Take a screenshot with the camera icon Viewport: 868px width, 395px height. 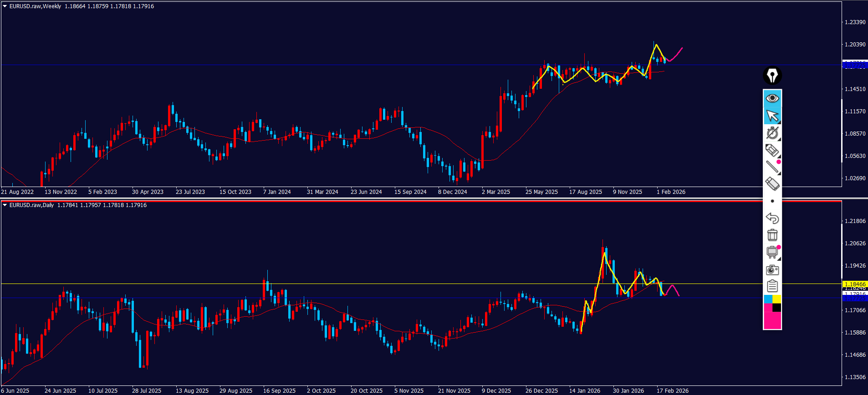(x=772, y=270)
